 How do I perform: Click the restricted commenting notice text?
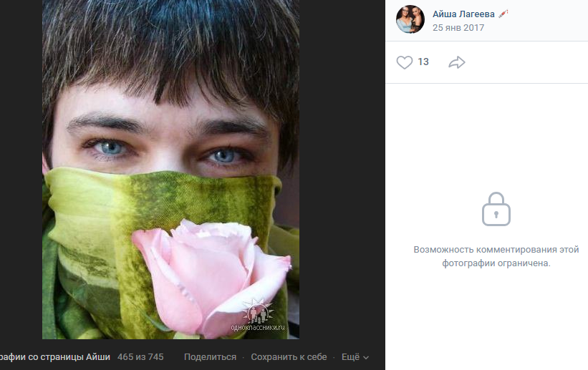[x=496, y=256]
